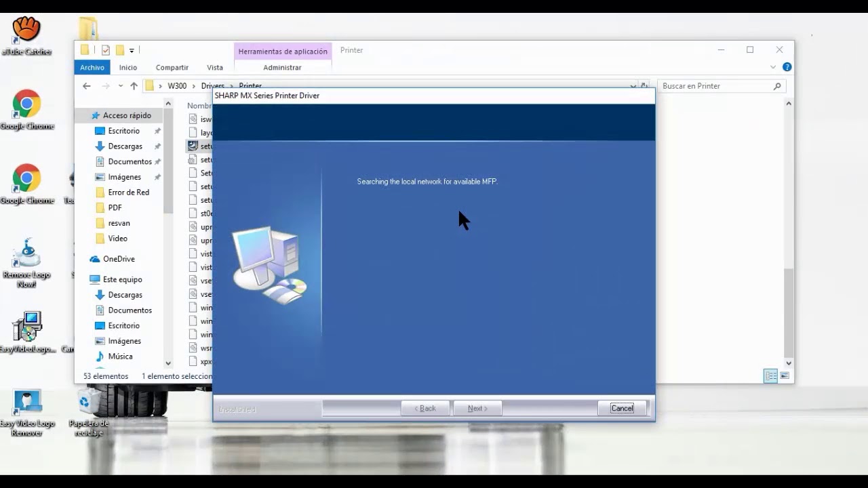Click the chevron before W300 breadcrumb

click(161, 86)
